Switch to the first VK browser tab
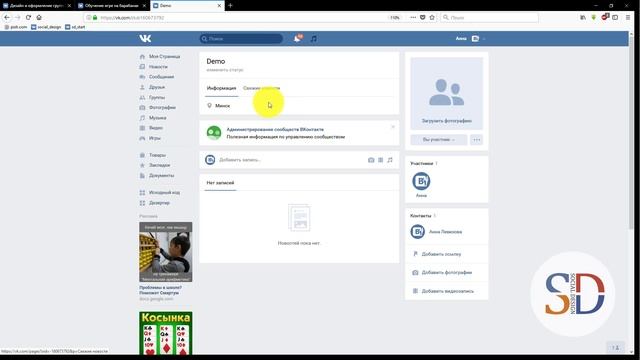This screenshot has height=360, width=640. click(x=37, y=6)
